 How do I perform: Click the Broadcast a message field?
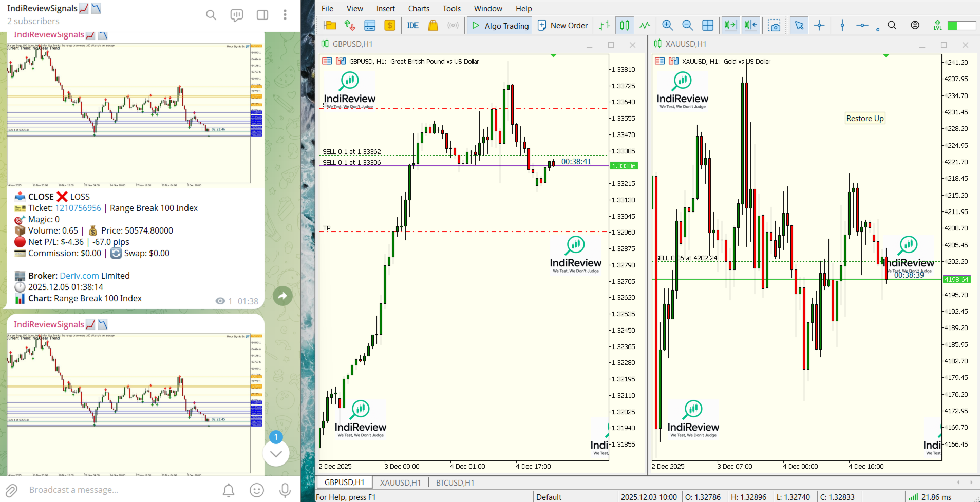click(121, 490)
